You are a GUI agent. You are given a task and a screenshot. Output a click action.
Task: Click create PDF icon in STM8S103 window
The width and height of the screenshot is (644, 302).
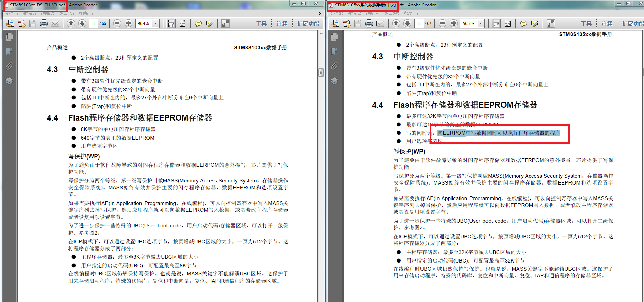21,23
